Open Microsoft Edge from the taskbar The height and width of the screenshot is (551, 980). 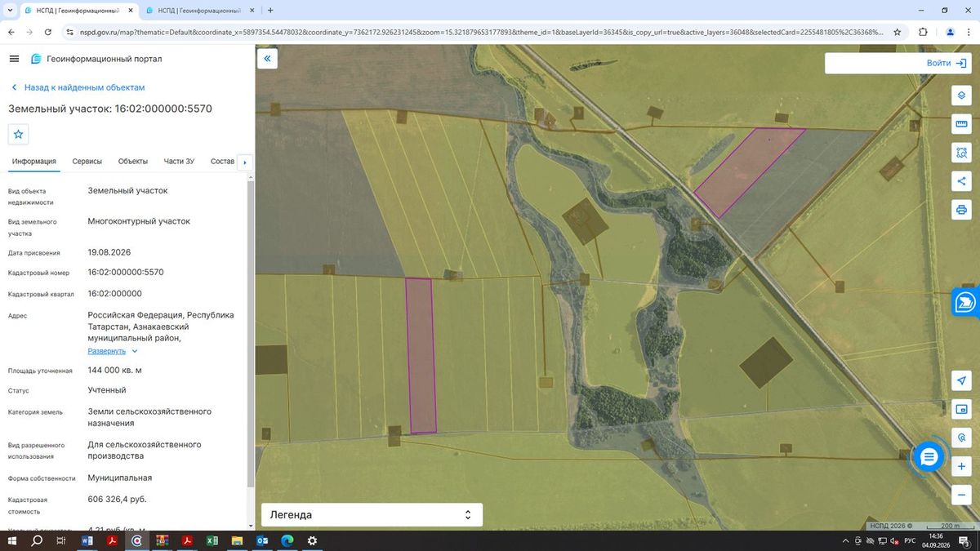pos(287,540)
